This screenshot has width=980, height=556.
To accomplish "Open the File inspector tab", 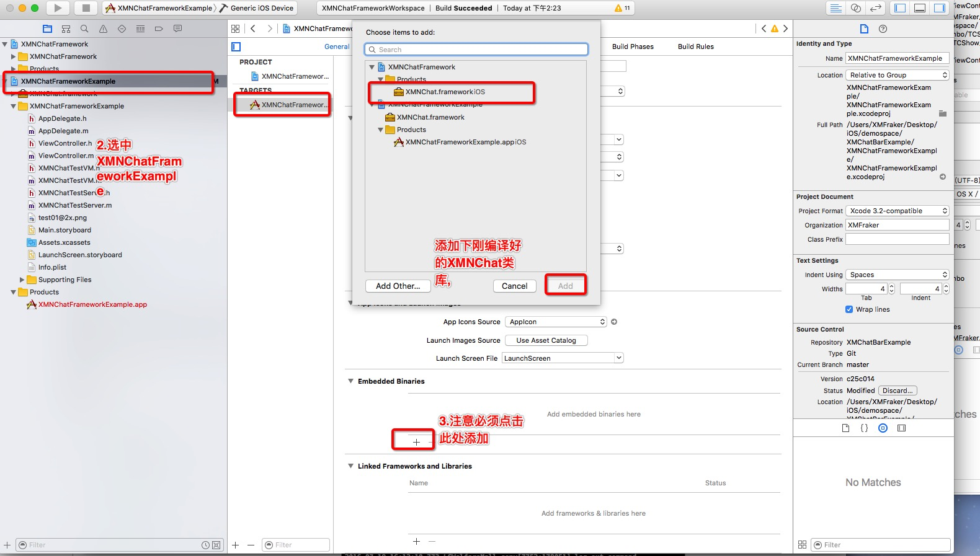I will pos(865,29).
